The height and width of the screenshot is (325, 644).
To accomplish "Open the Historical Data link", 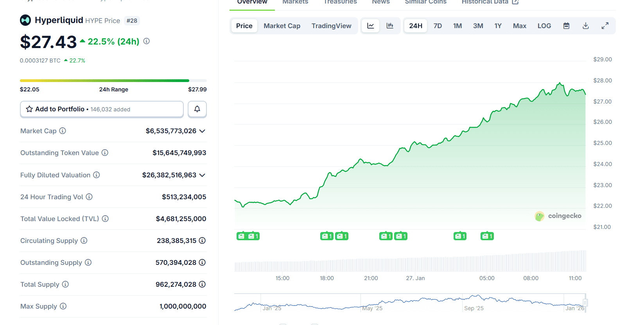I will click(490, 2).
